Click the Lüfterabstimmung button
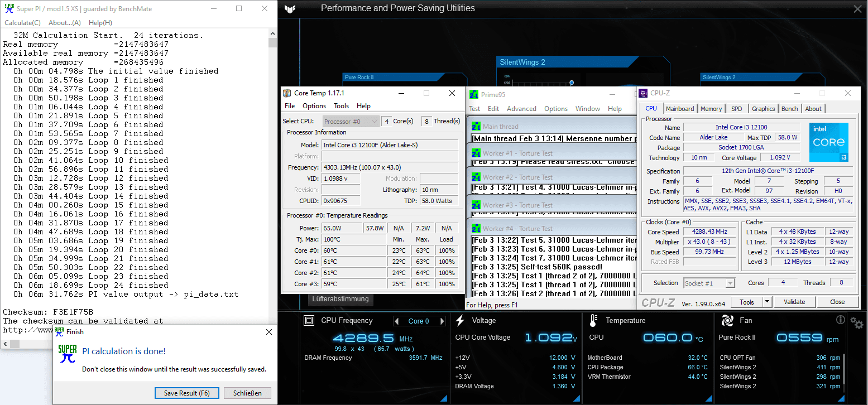Viewport: 868px width, 405px height. click(x=341, y=298)
